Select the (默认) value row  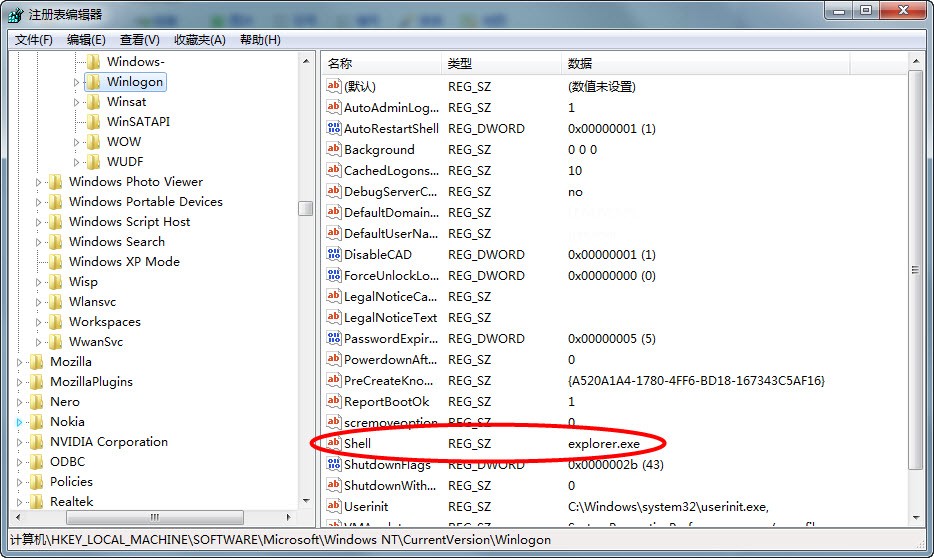614,86
